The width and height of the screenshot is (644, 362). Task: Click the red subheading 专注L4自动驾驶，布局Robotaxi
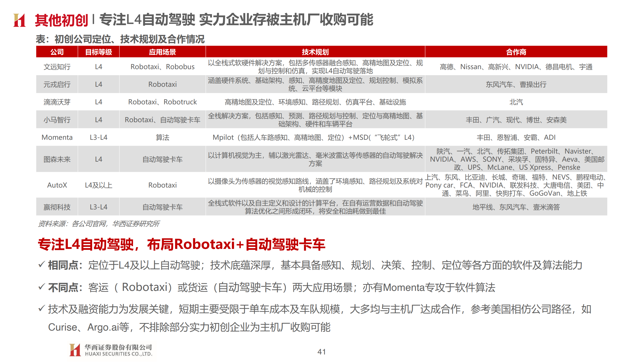click(x=181, y=244)
